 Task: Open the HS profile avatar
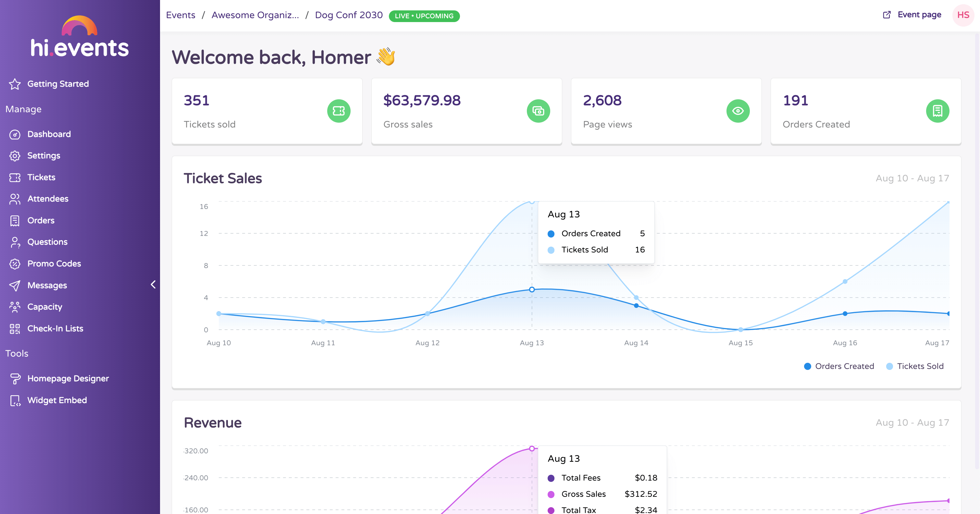tap(964, 15)
